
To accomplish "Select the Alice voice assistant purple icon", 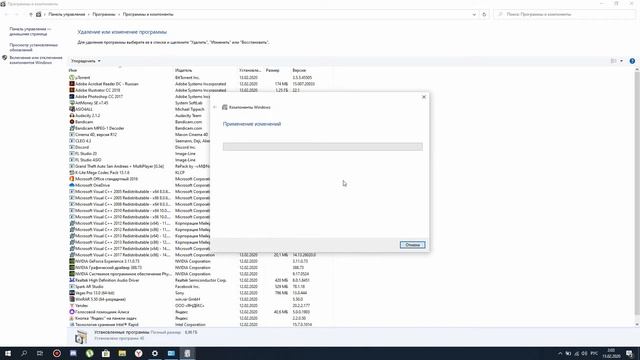I will coord(72,311).
